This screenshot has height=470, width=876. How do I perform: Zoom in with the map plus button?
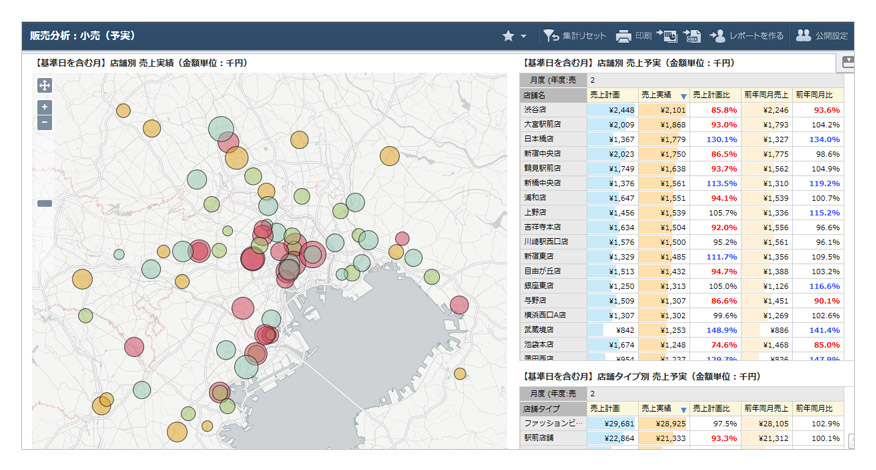[44, 107]
